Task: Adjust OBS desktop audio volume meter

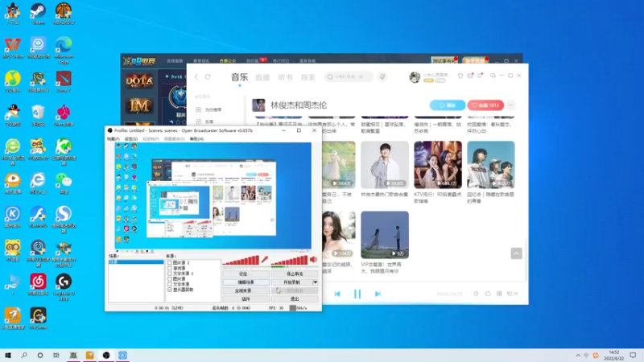Action: (290, 260)
